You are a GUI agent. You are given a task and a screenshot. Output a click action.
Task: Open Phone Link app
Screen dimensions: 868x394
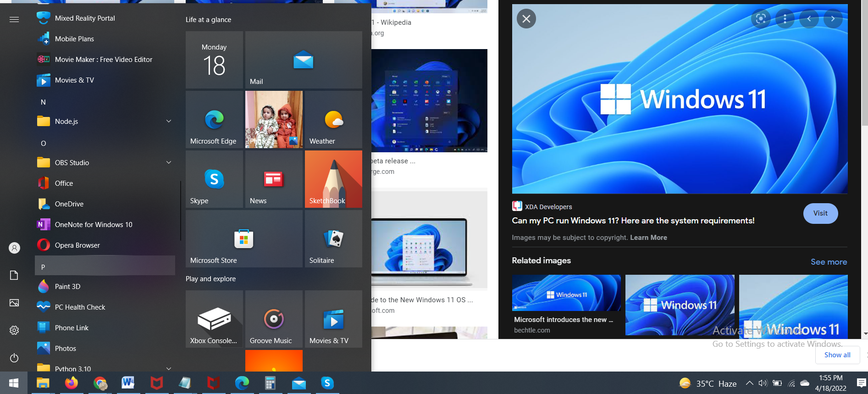point(105,328)
